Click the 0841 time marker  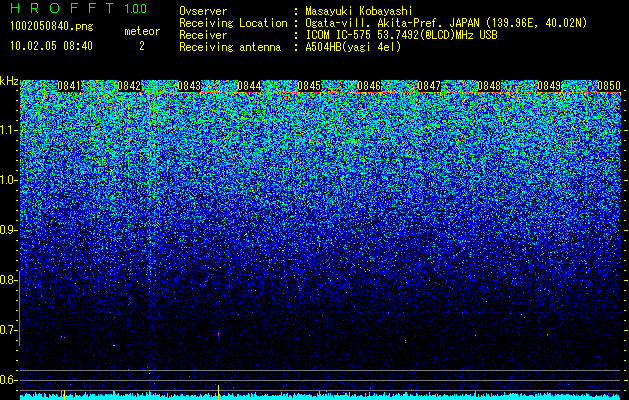pyautogui.click(x=69, y=86)
